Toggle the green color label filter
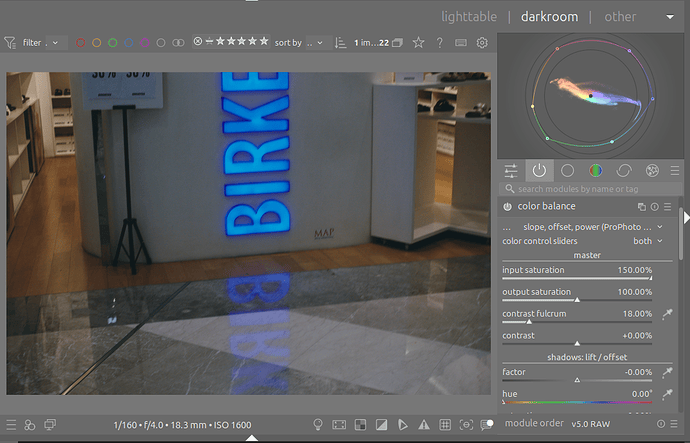690x443 pixels. point(113,43)
